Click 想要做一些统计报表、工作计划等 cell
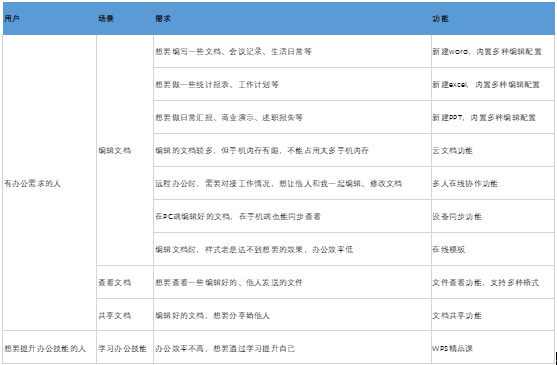The width and height of the screenshot is (557, 365). click(292, 84)
